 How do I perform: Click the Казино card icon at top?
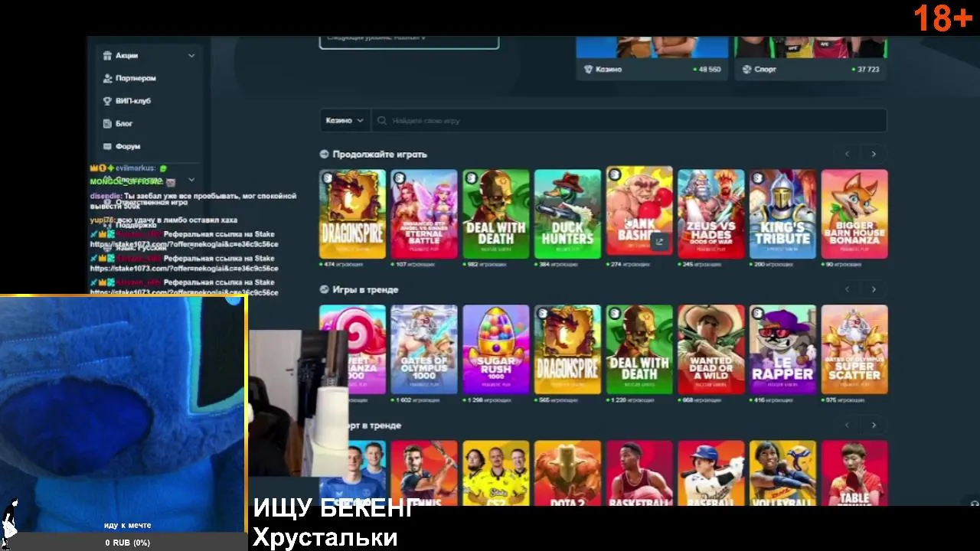[x=588, y=69]
